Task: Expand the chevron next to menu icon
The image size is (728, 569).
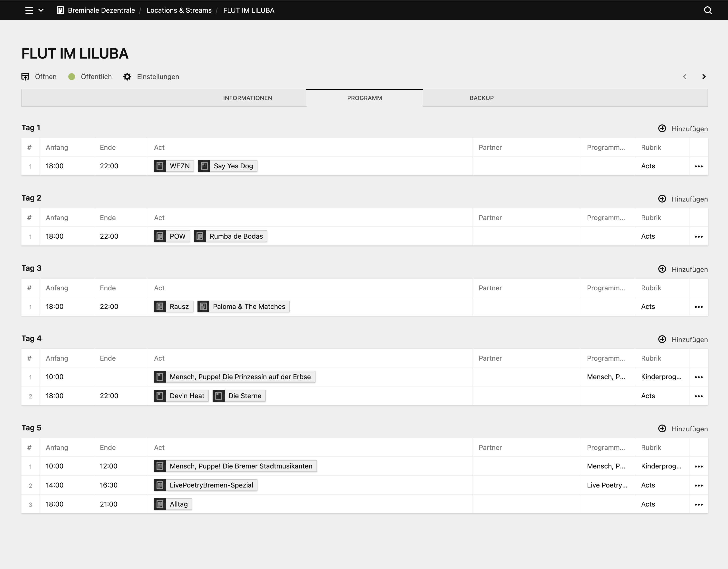Action: [41, 10]
